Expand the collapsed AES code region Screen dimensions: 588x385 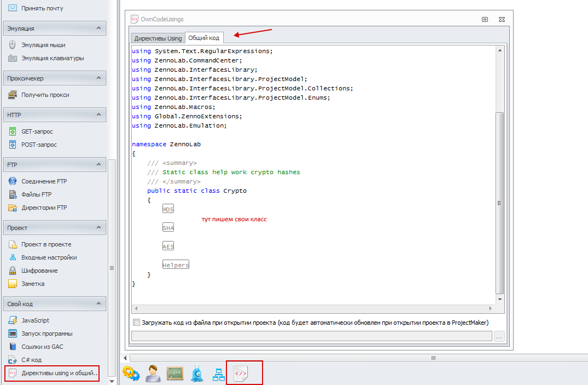click(168, 246)
